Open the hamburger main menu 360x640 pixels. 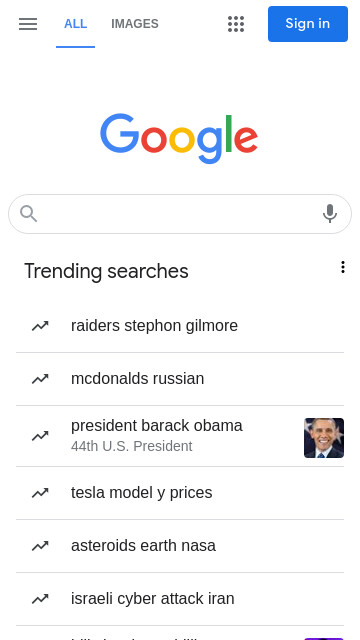click(28, 24)
